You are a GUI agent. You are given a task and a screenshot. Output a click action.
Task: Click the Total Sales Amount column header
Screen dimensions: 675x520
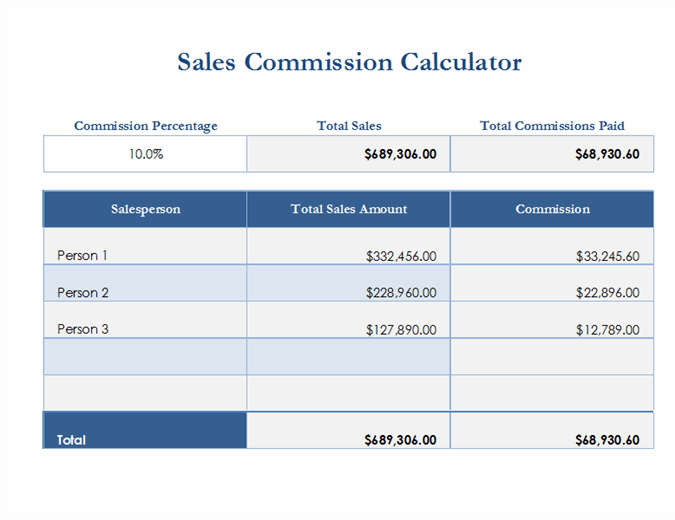point(348,209)
